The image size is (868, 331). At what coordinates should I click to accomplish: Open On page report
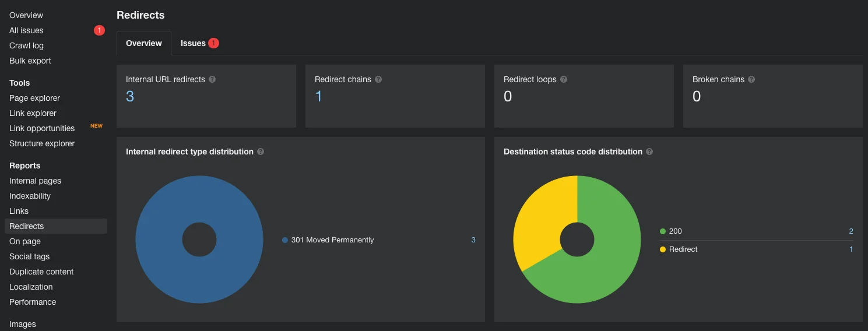coord(25,241)
